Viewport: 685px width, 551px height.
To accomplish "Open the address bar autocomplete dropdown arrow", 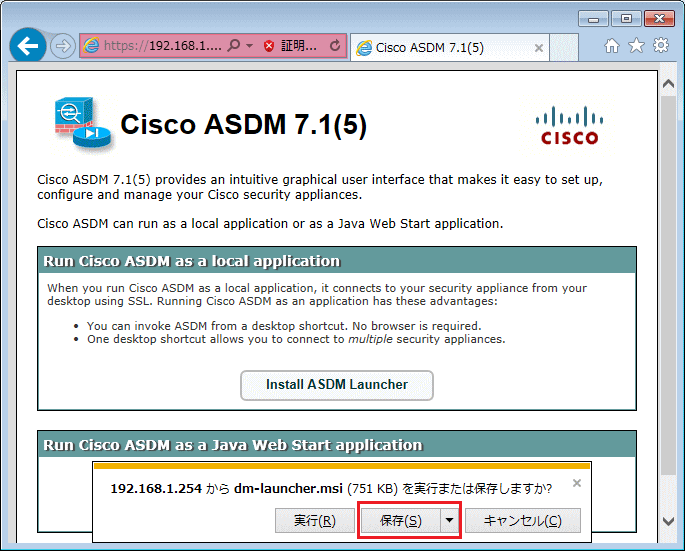I will [249, 45].
